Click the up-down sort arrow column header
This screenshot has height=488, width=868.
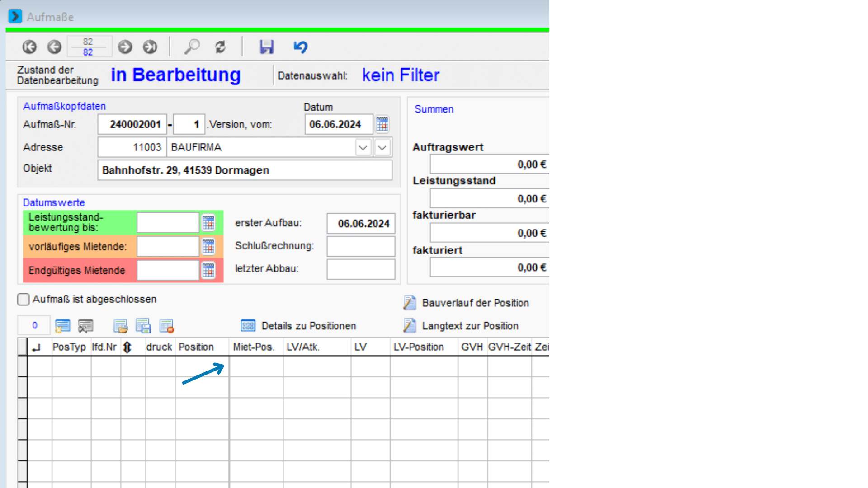click(127, 347)
